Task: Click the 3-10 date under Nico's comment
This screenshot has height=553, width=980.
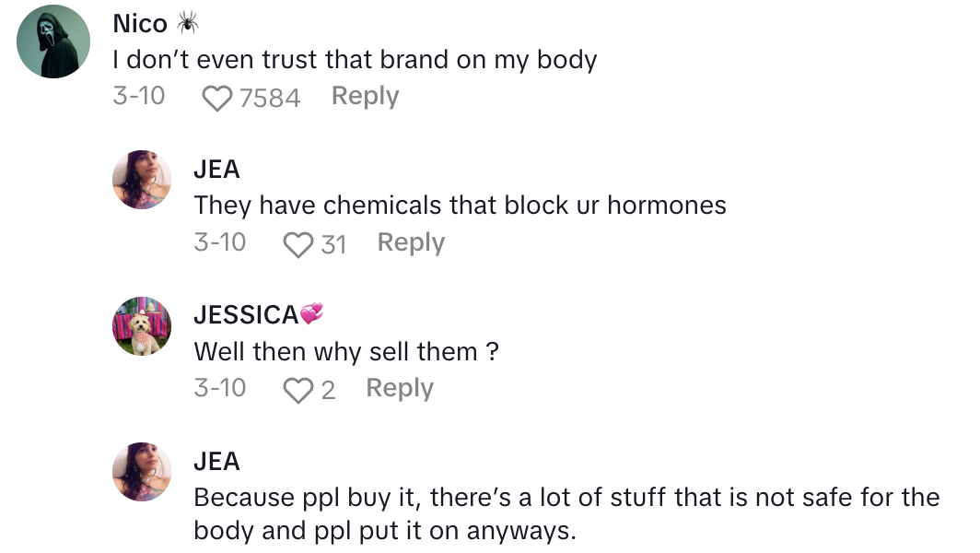Action: [x=138, y=96]
